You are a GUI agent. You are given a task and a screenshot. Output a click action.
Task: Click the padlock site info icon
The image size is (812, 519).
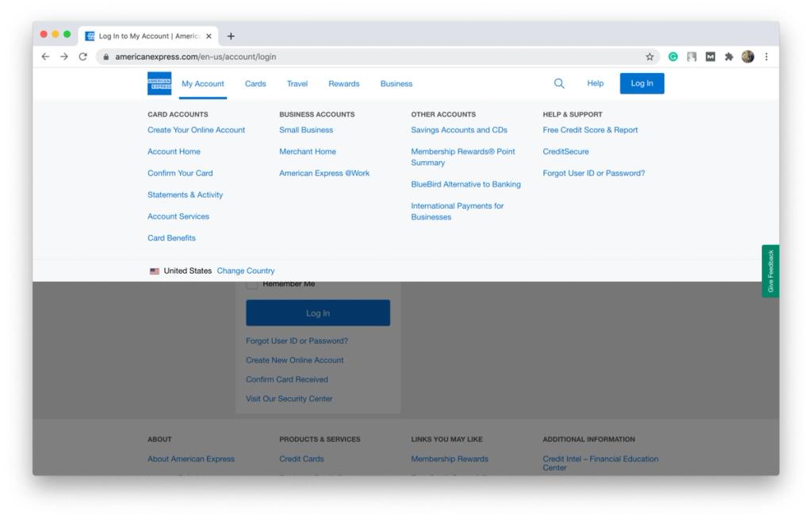(x=105, y=57)
